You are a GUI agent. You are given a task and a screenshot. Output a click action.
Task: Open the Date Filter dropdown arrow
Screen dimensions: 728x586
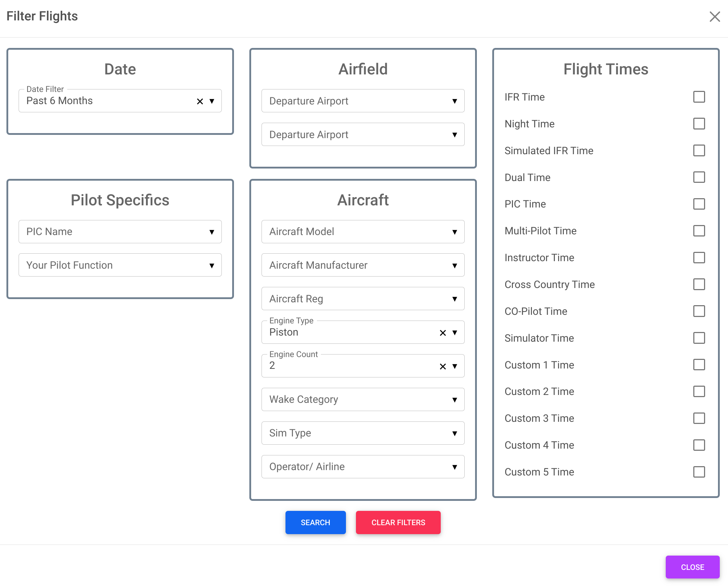tap(212, 101)
